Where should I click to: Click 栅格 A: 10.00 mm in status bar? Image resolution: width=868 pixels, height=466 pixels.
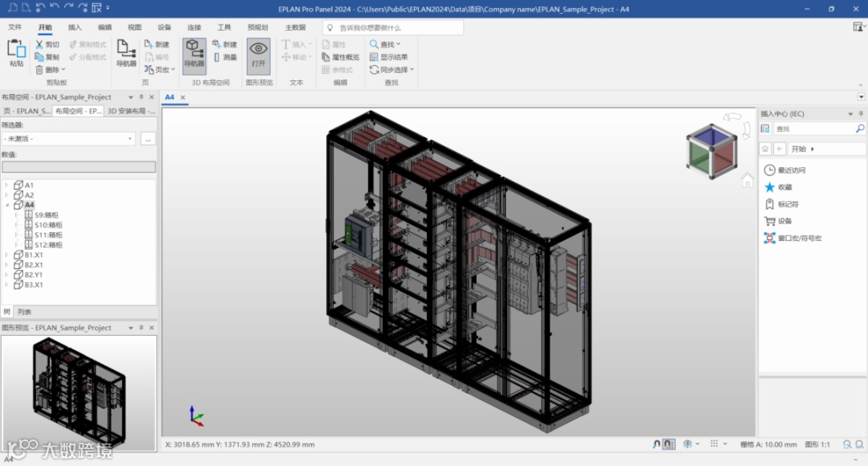tap(768, 444)
